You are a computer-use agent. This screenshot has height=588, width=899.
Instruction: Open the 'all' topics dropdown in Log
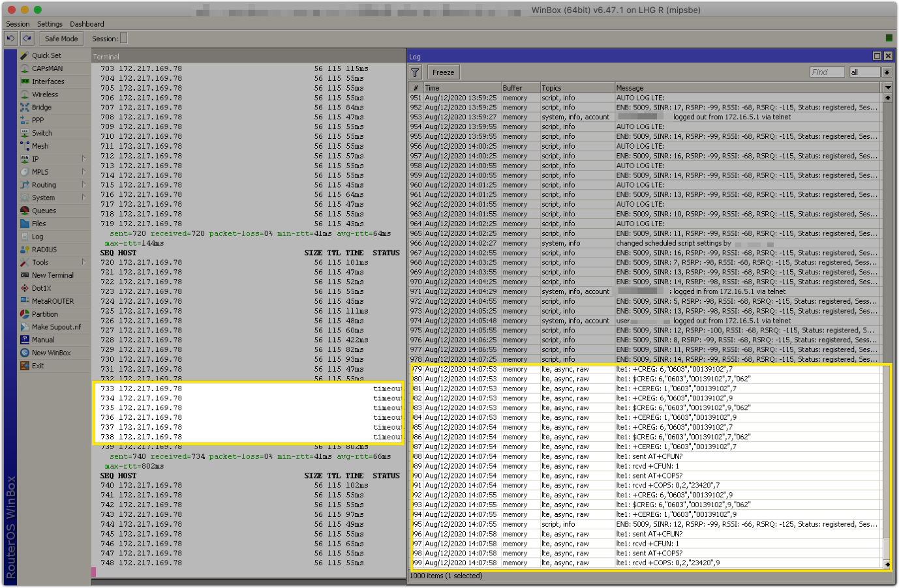pyautogui.click(x=887, y=72)
